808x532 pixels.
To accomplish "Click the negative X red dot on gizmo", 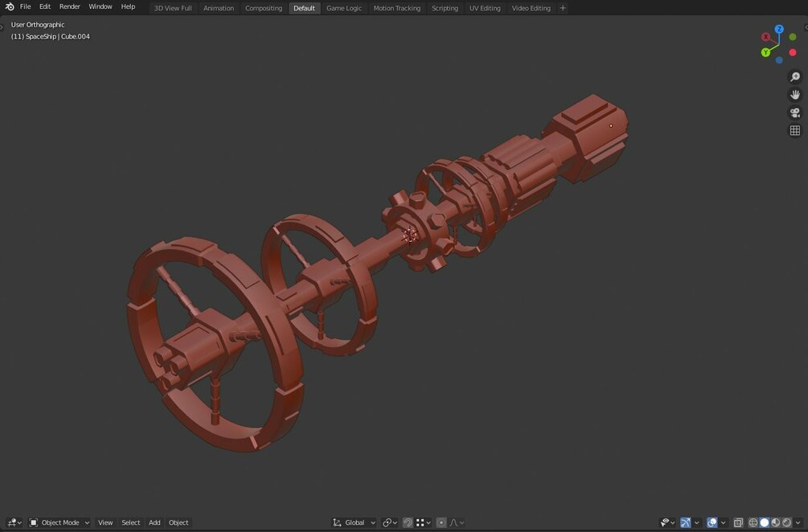I will (x=793, y=52).
